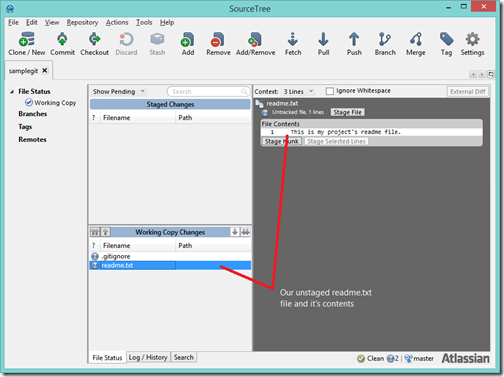
Task: Click the Commit toolbar icon
Action: [62, 39]
